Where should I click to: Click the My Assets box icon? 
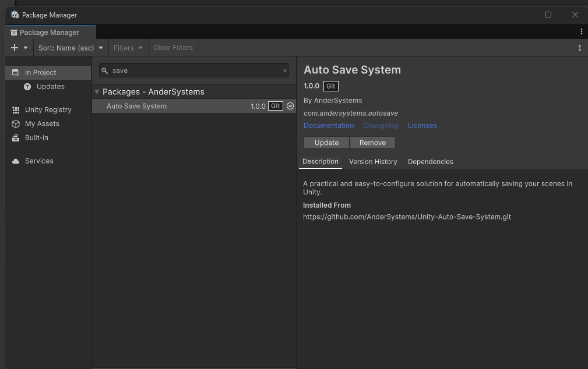tap(16, 124)
